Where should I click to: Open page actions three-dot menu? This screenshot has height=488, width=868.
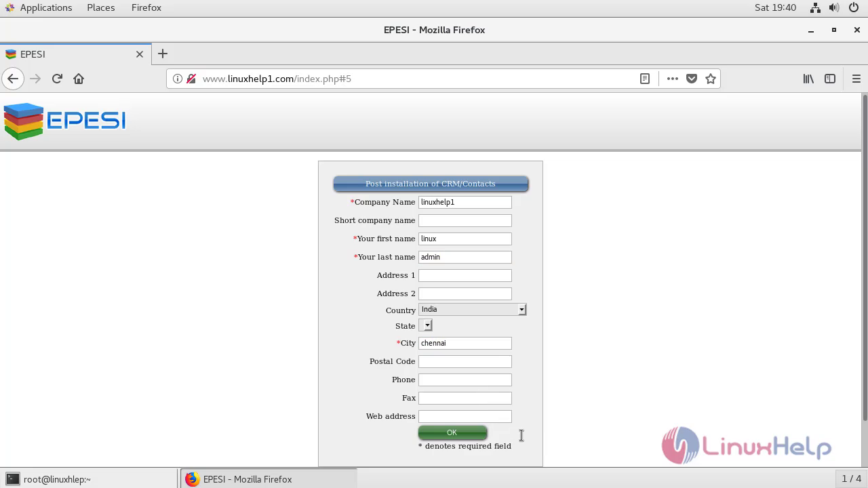point(672,79)
